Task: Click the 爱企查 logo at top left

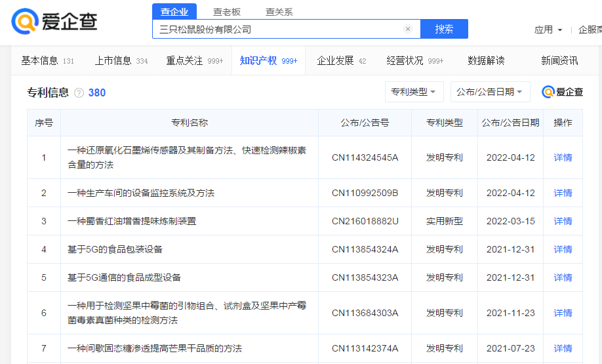Action: pyautogui.click(x=54, y=21)
